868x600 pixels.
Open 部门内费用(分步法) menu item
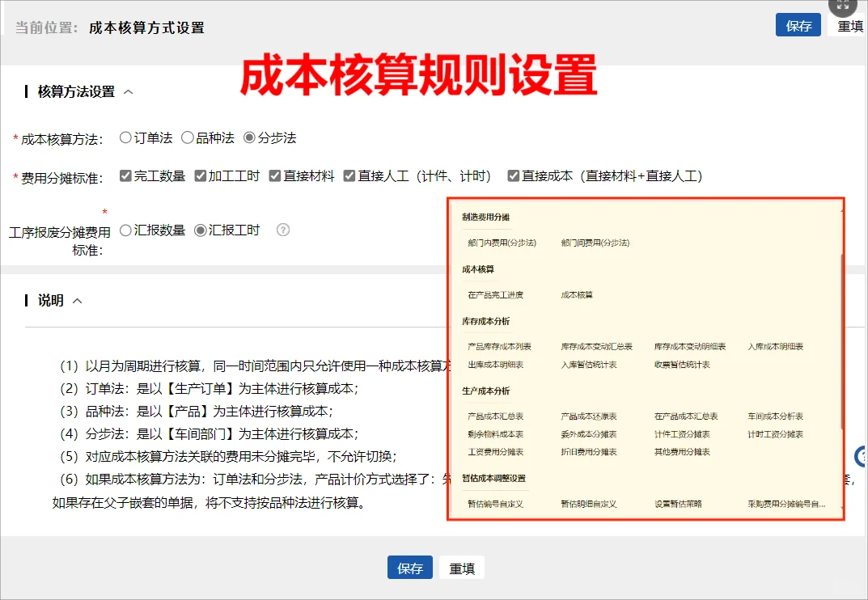[502, 243]
